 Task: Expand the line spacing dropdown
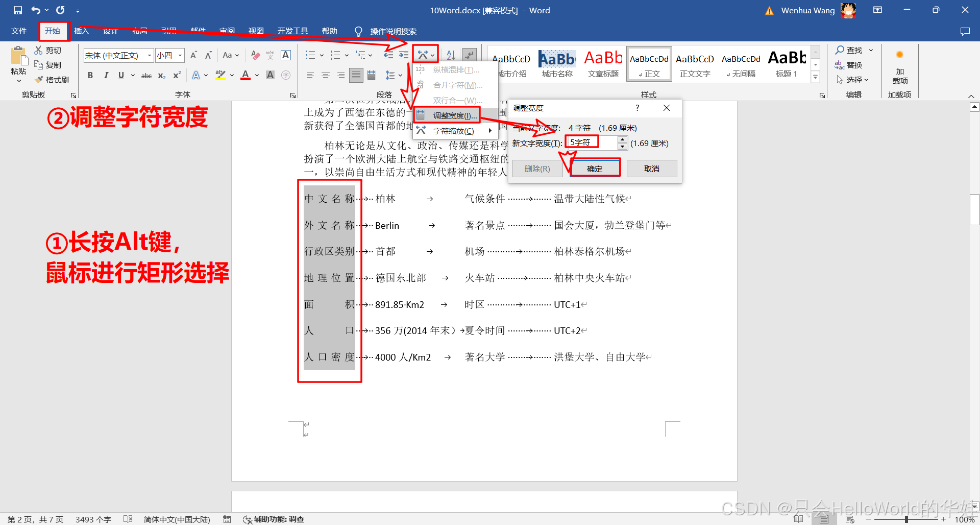tap(401, 75)
